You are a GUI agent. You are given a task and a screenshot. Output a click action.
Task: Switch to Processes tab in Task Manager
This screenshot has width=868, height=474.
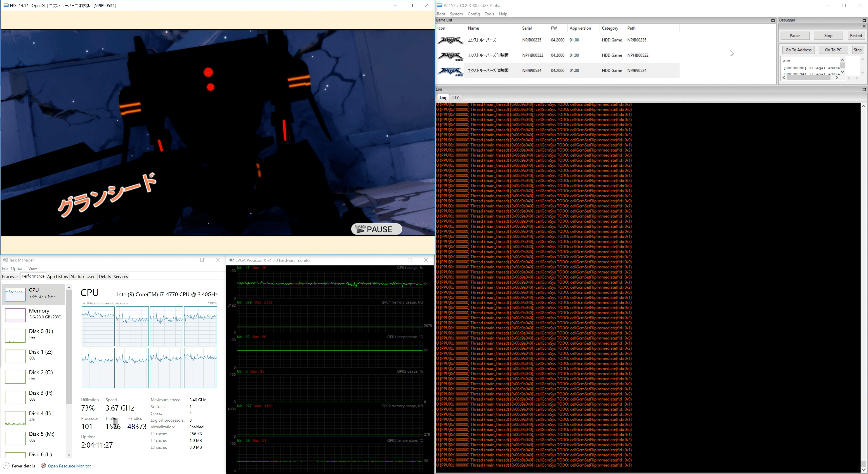pos(10,276)
